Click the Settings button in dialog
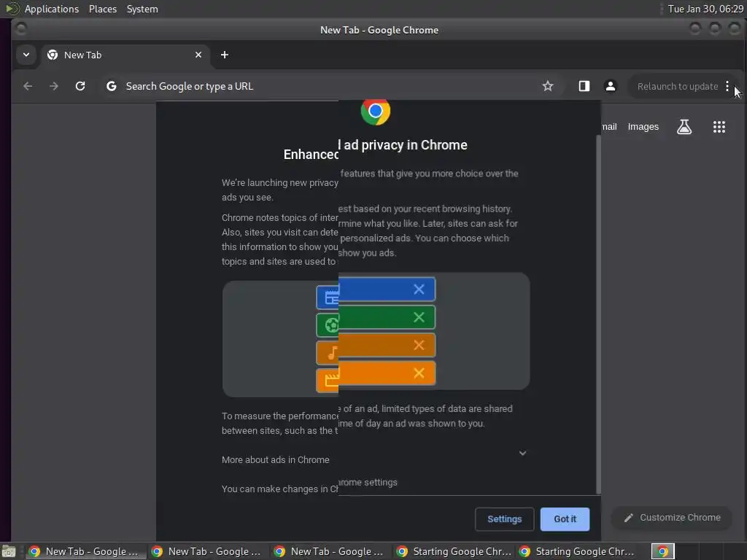 pyautogui.click(x=505, y=519)
